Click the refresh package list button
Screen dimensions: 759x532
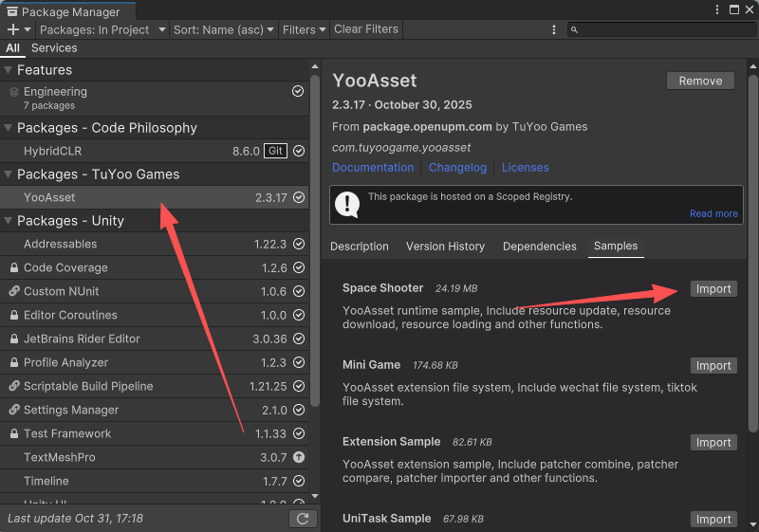pos(303,519)
